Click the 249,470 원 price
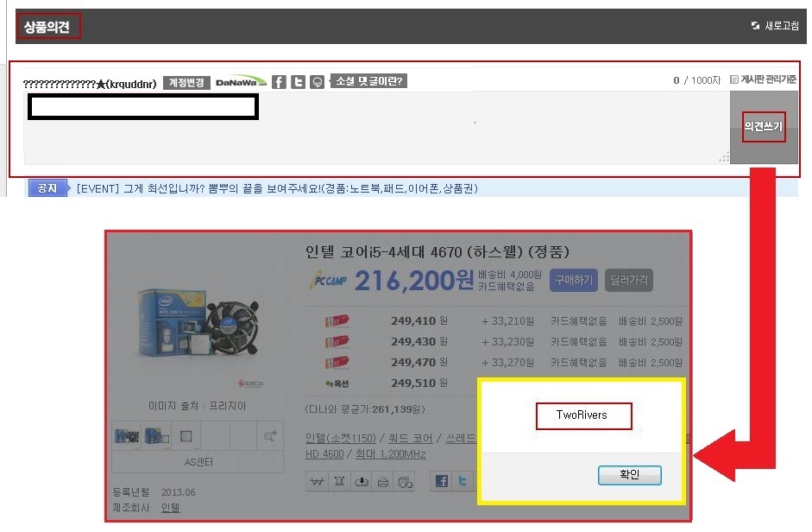This screenshot has width=812, height=532. tap(419, 363)
